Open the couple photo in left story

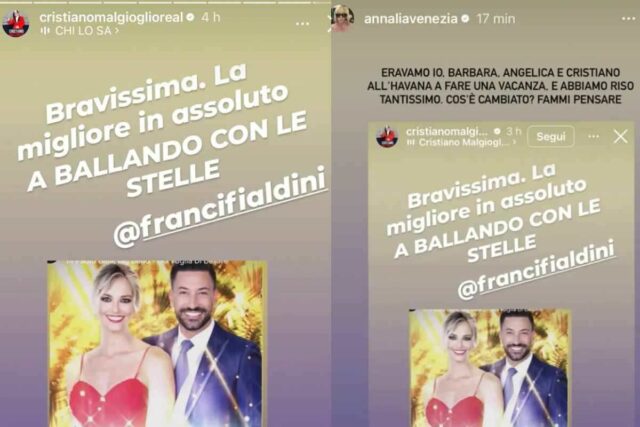[157, 344]
